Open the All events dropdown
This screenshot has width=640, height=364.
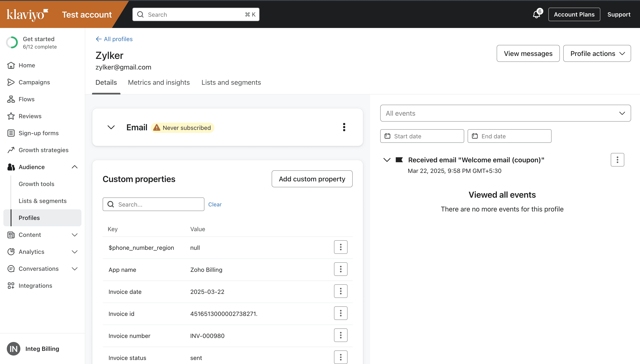[x=505, y=113]
